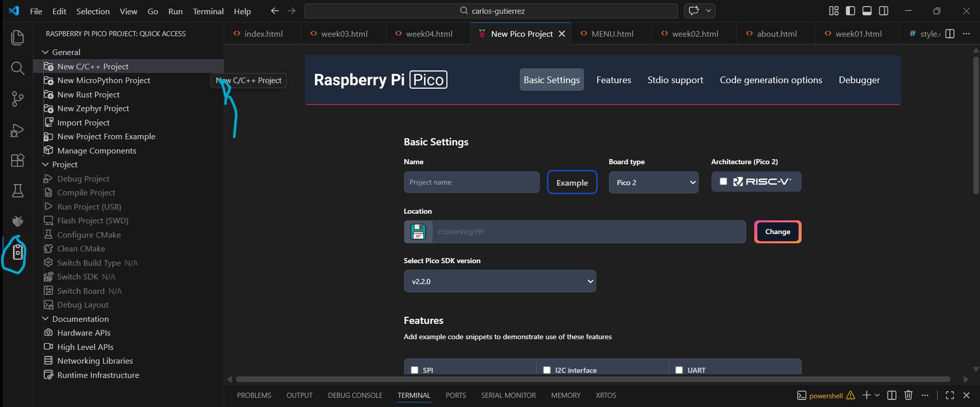Screen dimensions: 980x407
Task: Split the terminal panel
Action: [x=892, y=395]
